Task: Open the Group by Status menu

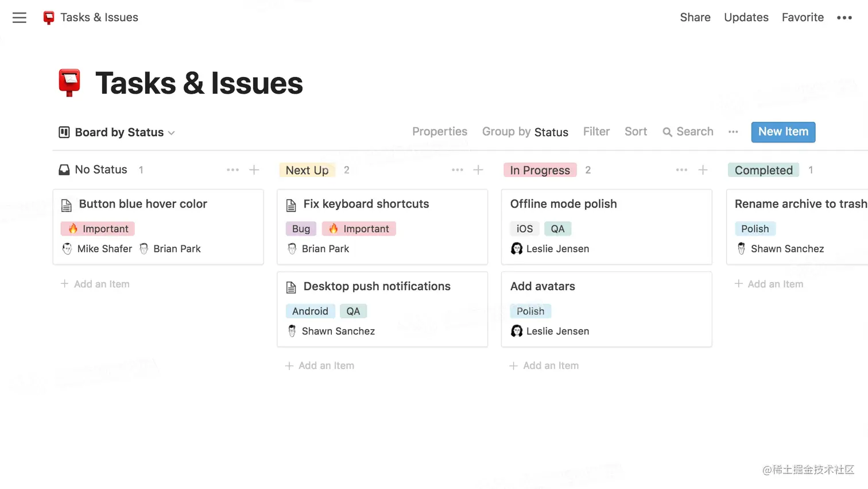Action: (525, 132)
